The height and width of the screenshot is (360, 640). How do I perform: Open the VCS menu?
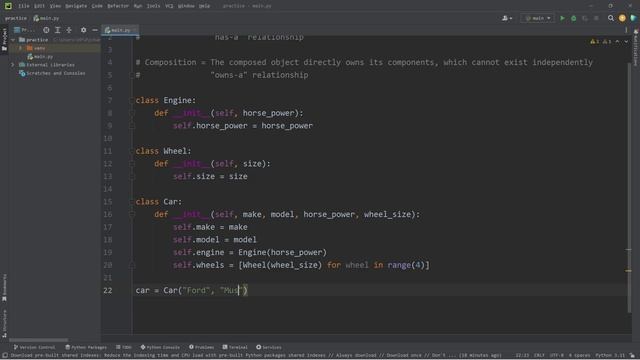pyautogui.click(x=169, y=6)
